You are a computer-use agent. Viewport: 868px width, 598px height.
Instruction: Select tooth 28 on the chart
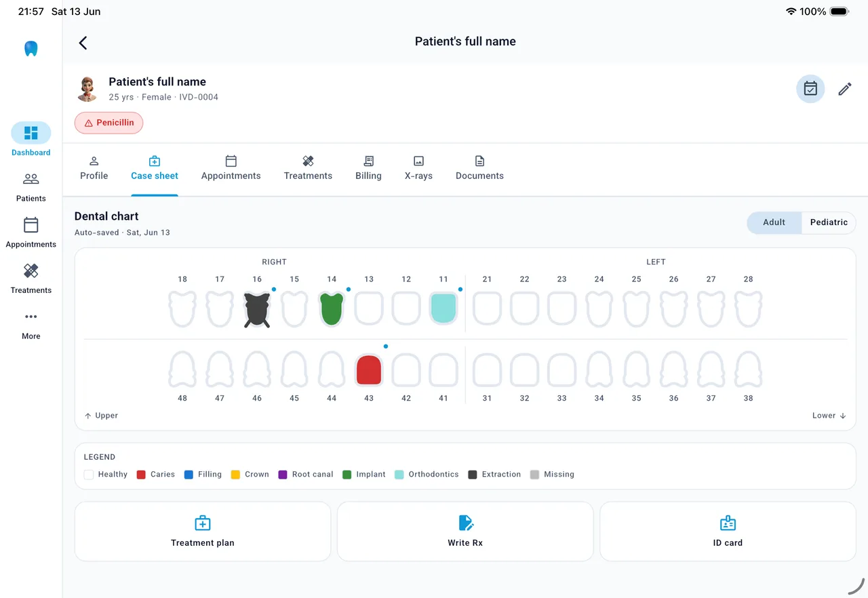point(748,309)
